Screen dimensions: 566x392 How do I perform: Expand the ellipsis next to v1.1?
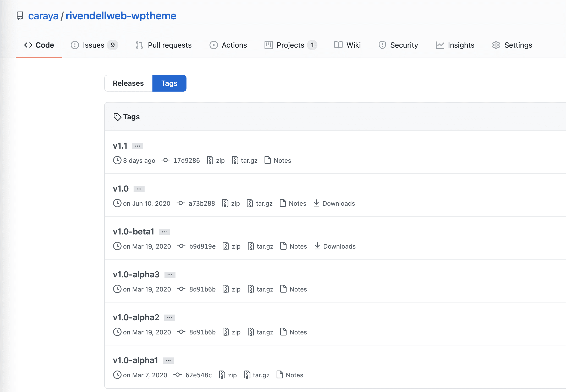point(138,146)
